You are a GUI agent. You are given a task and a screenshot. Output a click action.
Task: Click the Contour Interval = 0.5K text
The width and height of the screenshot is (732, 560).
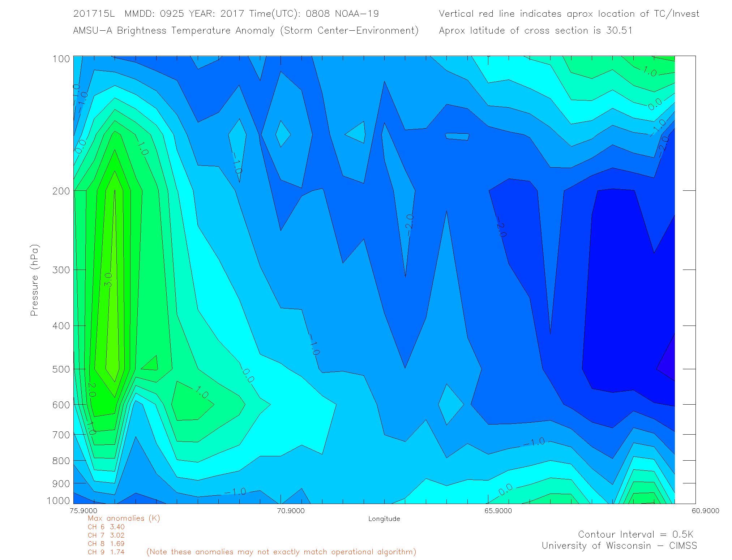635,534
